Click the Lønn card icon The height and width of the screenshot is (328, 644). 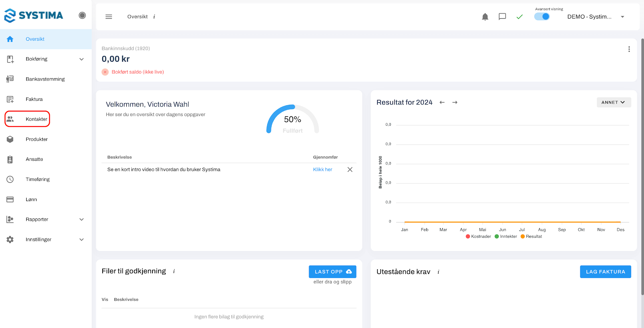(x=10, y=199)
